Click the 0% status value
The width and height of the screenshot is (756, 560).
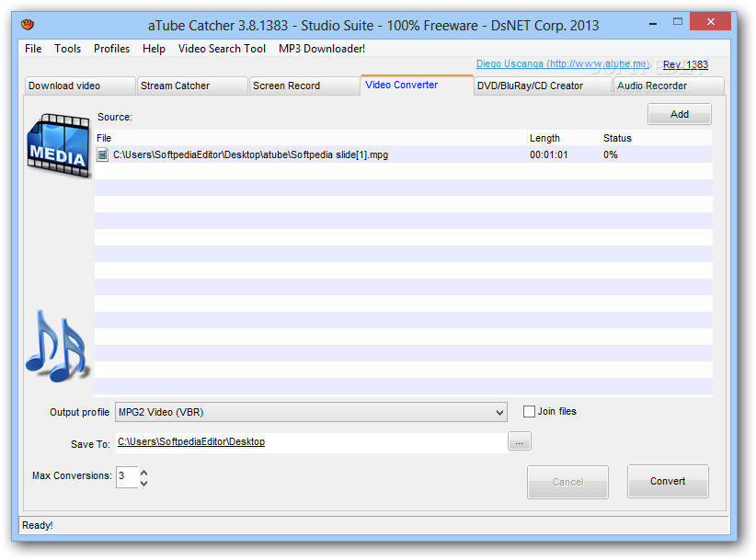coord(611,155)
